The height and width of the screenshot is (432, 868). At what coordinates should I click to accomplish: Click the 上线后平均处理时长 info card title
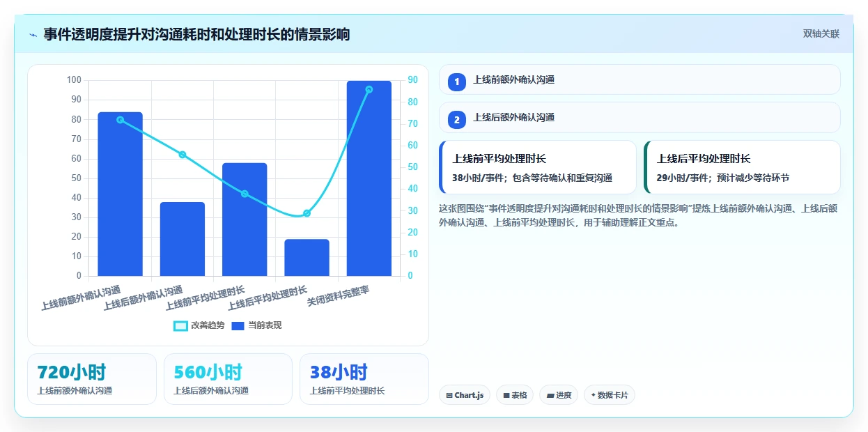704,159
